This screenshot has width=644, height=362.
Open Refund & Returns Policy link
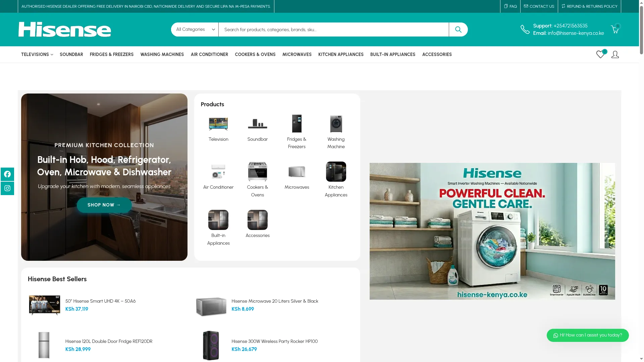point(589,6)
